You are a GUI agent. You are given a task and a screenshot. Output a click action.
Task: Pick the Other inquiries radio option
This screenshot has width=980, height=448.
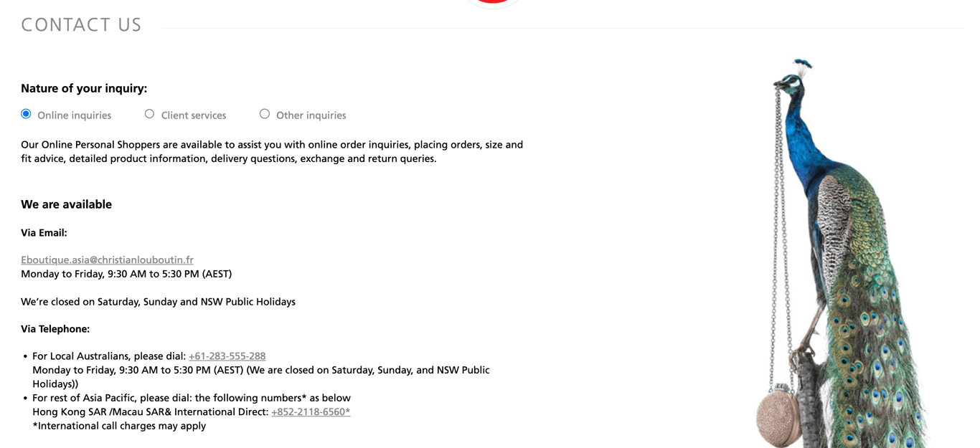click(265, 114)
